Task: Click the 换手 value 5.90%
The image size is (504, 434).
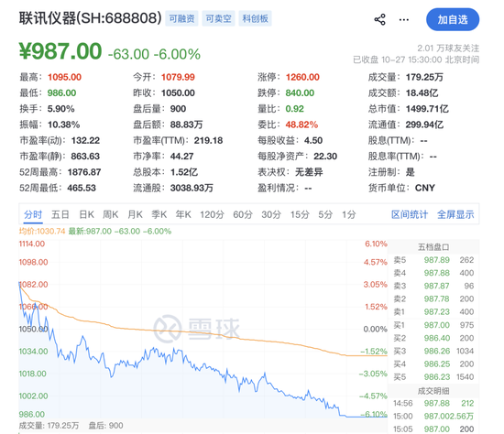Action: [61, 109]
